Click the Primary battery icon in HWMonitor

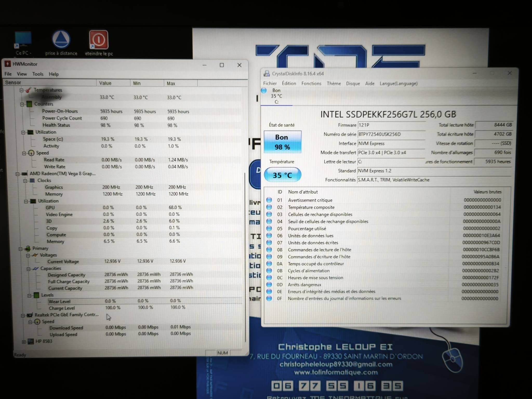pos(28,248)
